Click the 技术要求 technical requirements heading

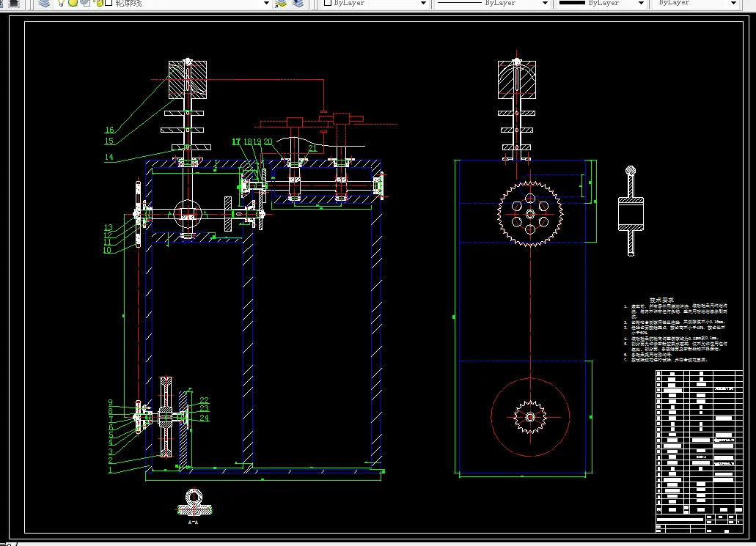coord(661,300)
